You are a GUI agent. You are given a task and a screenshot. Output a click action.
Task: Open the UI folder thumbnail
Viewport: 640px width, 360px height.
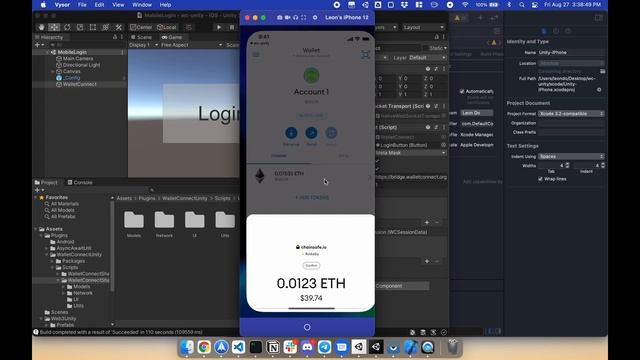[x=195, y=224]
